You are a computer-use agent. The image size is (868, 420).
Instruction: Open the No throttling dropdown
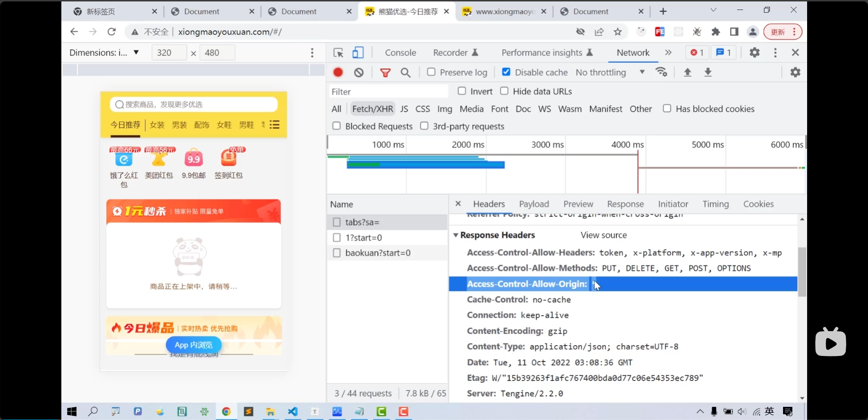(609, 72)
